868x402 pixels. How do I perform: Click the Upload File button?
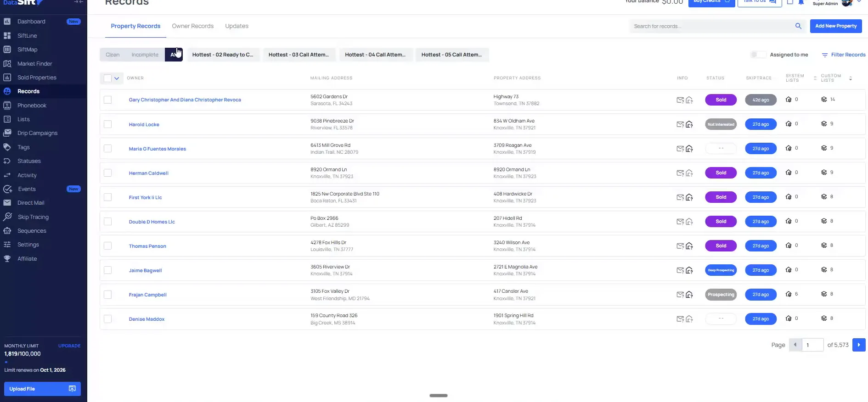click(42, 389)
